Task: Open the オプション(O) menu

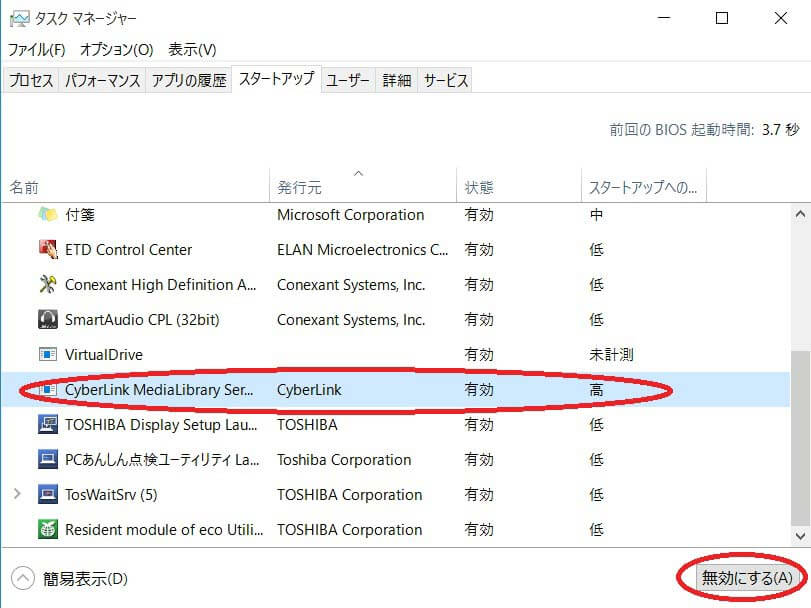Action: (x=117, y=50)
